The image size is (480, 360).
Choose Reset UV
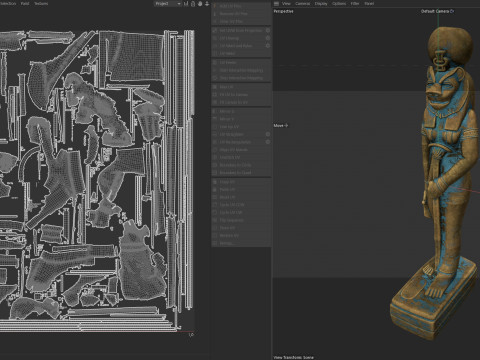click(241, 197)
